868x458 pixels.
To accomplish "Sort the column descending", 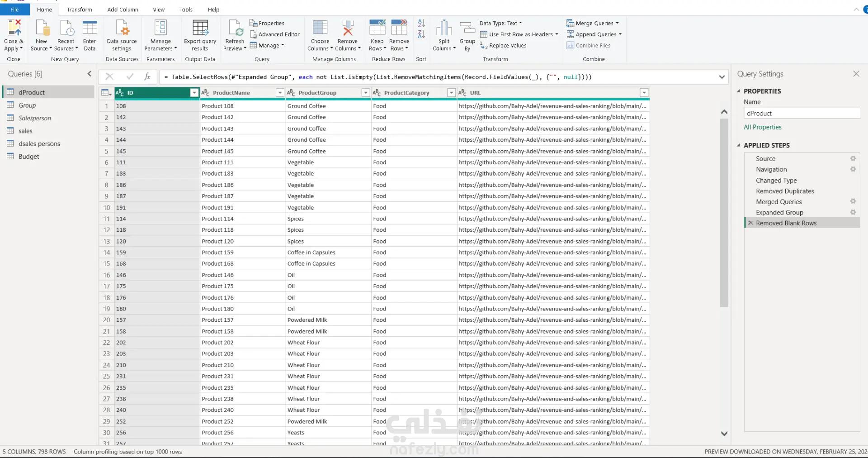I will click(421, 34).
